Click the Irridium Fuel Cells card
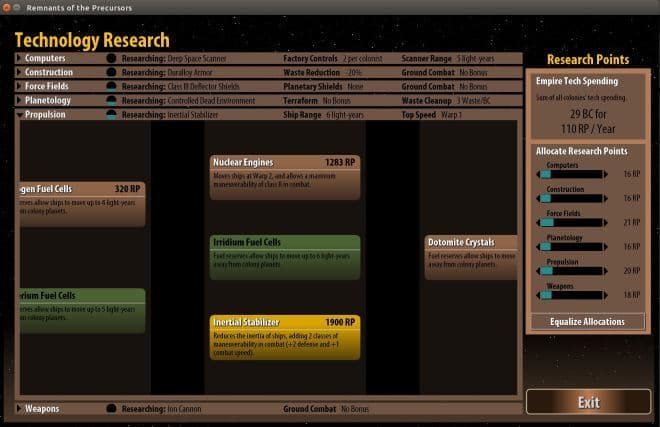 click(x=285, y=257)
